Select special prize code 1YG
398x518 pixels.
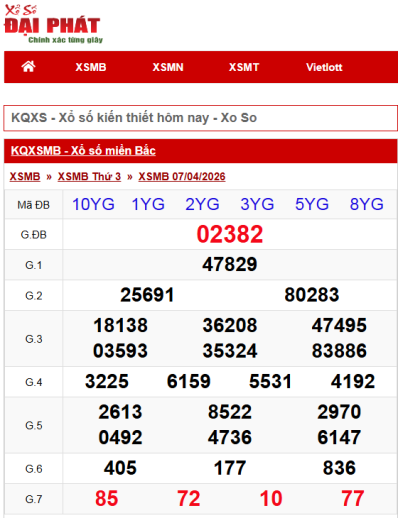[148, 204]
